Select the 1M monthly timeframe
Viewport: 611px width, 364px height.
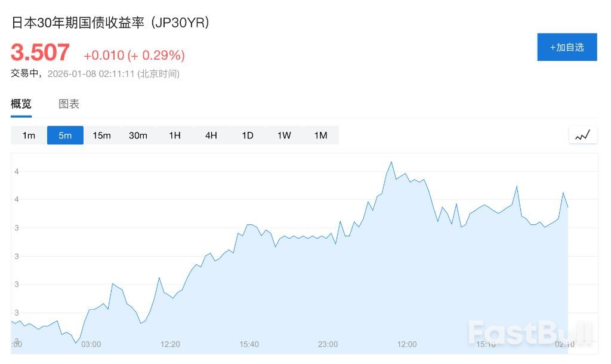click(320, 135)
